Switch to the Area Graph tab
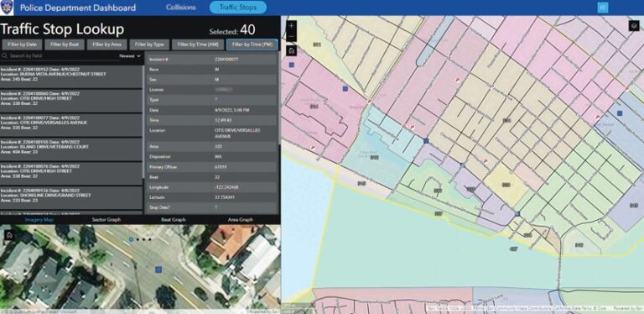Image resolution: width=644 pixels, height=314 pixels. (x=241, y=220)
